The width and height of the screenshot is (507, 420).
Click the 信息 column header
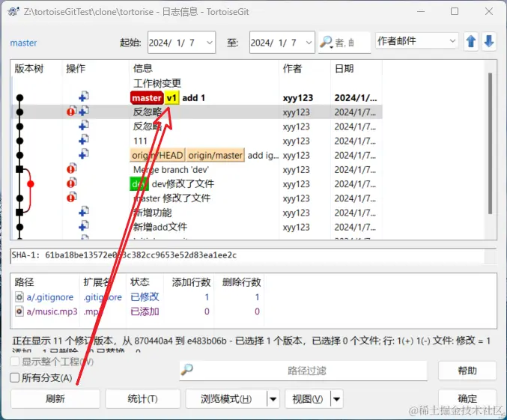coord(142,68)
